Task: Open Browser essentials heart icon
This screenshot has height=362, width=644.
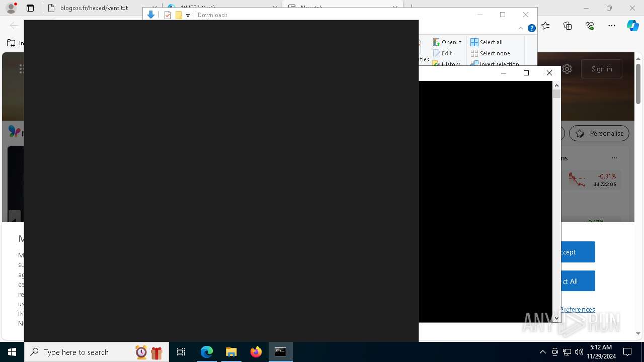Action: (x=590, y=26)
